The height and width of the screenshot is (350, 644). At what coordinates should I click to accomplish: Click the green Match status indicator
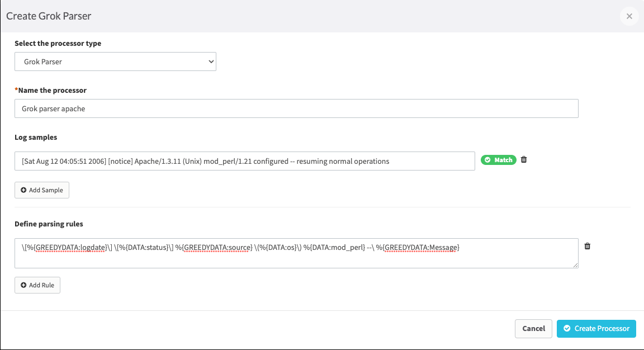pyautogui.click(x=498, y=159)
